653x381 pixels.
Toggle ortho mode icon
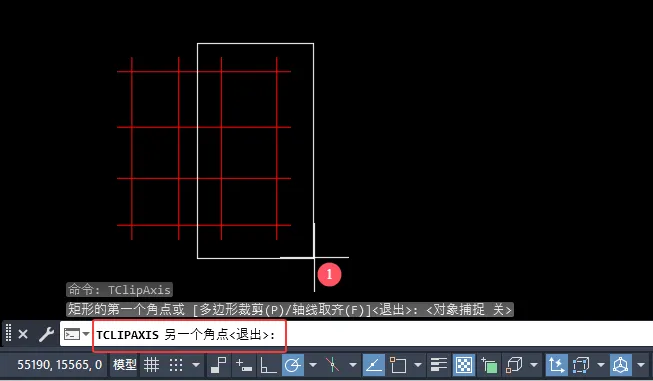pyautogui.click(x=268, y=365)
